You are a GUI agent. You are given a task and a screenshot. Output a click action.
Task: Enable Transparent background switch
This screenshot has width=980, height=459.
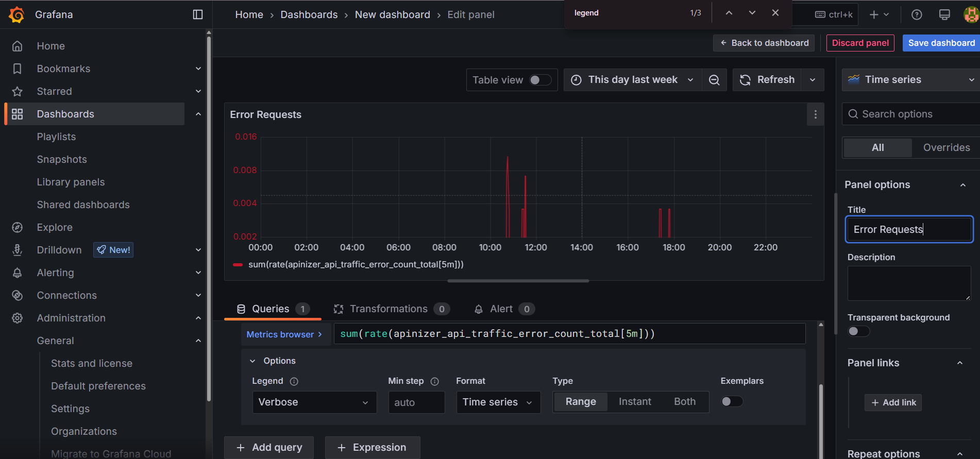[858, 331]
